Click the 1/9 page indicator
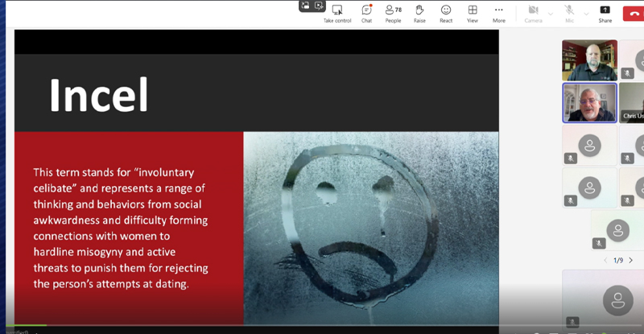This screenshot has height=334, width=644. click(x=618, y=260)
